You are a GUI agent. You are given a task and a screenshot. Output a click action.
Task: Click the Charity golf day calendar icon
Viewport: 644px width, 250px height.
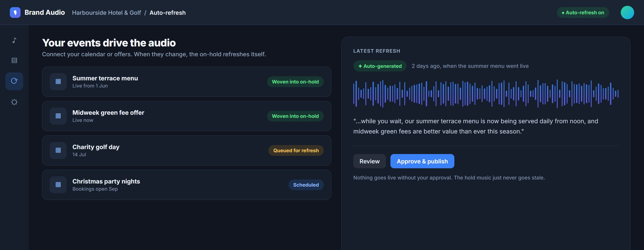click(x=58, y=150)
